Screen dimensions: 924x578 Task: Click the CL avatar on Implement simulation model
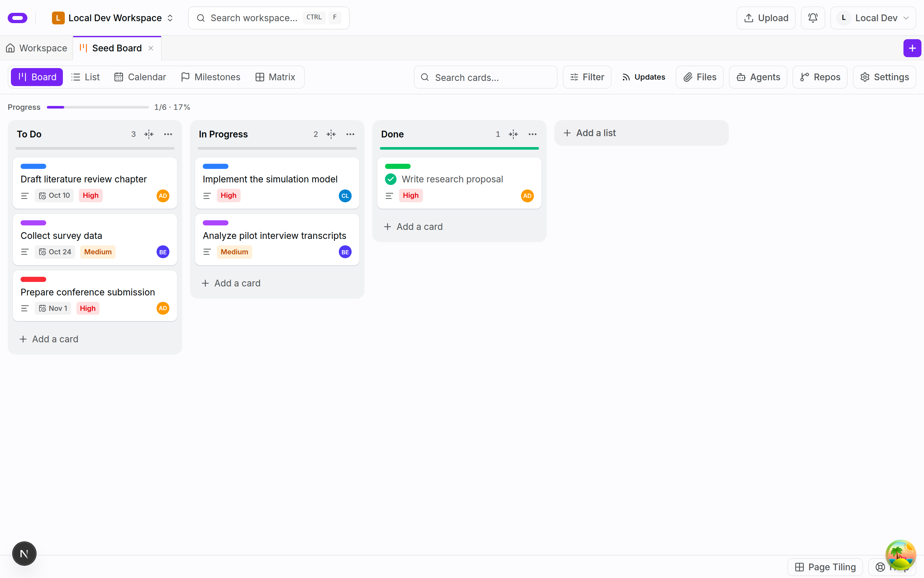click(x=345, y=196)
